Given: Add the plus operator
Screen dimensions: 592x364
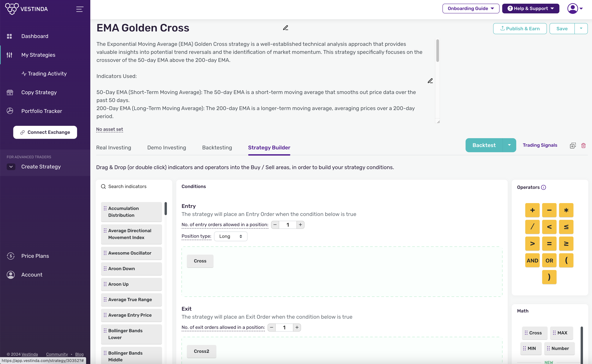Looking at the screenshot, I should pyautogui.click(x=533, y=210).
